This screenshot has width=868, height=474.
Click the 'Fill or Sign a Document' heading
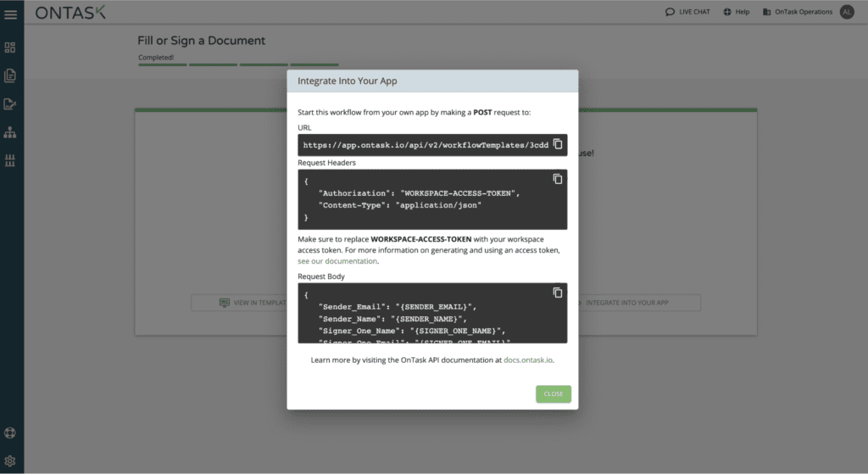tap(201, 41)
